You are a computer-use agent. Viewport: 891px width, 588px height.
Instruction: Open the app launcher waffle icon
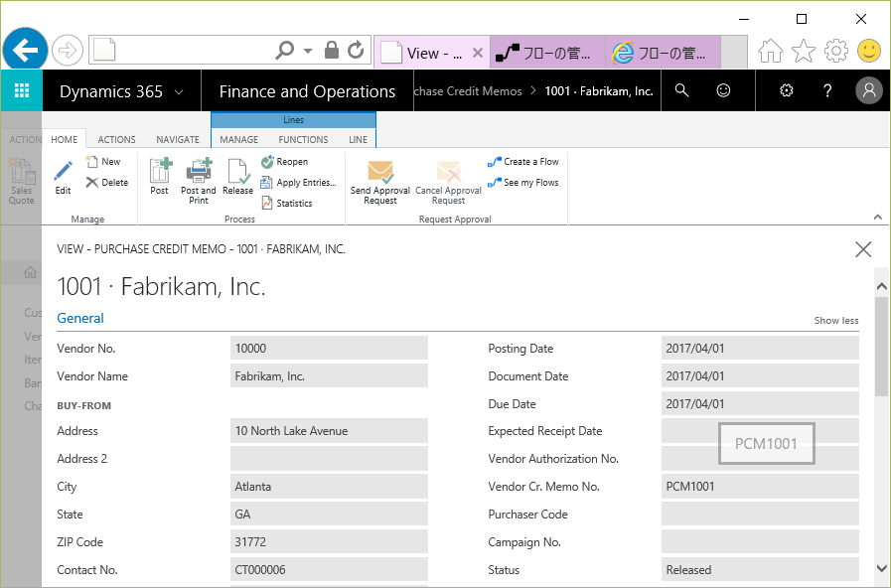(22, 90)
